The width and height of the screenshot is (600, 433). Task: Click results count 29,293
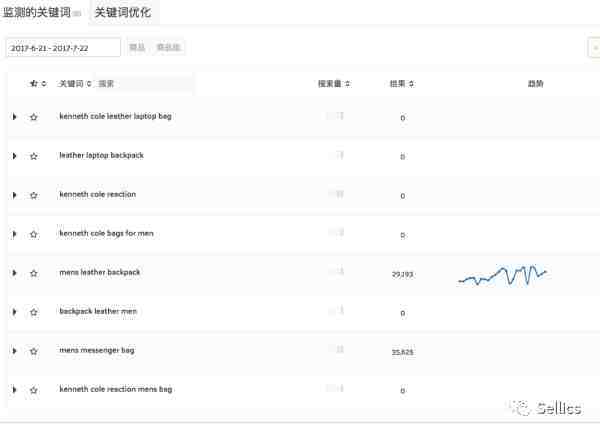402,274
